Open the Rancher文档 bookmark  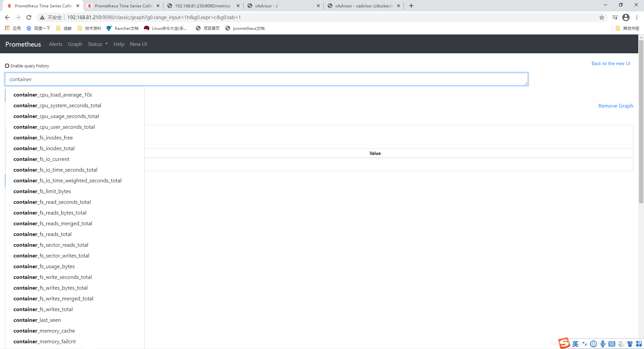(x=122, y=28)
